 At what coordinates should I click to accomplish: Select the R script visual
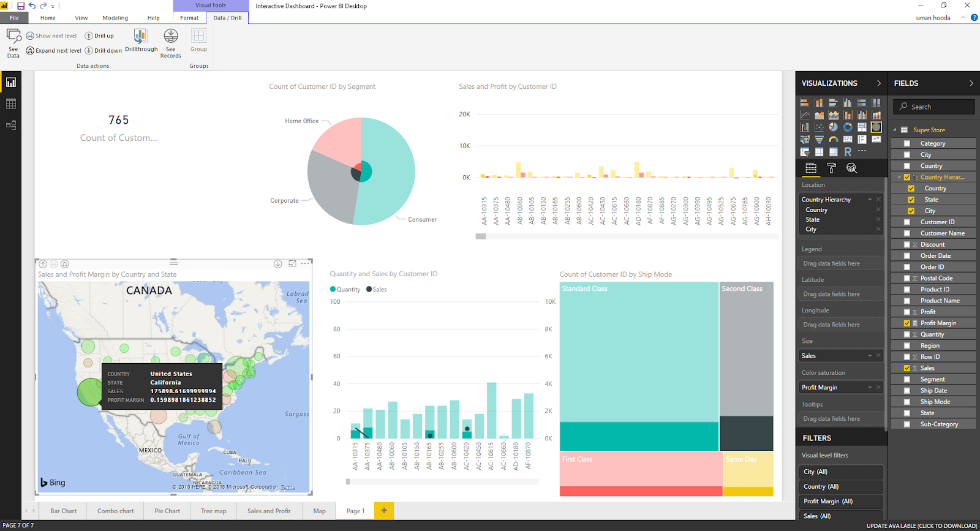(x=848, y=152)
